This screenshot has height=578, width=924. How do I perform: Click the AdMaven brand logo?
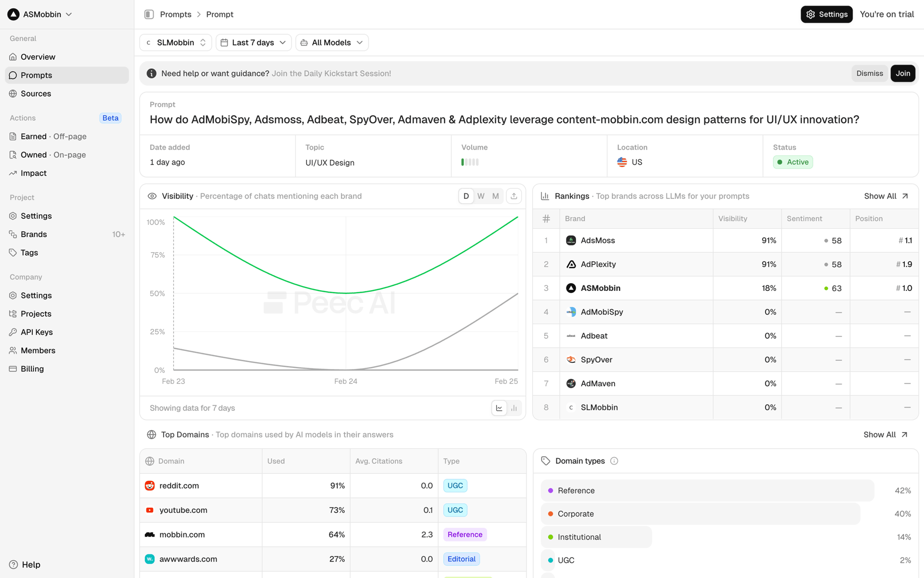coord(571,383)
